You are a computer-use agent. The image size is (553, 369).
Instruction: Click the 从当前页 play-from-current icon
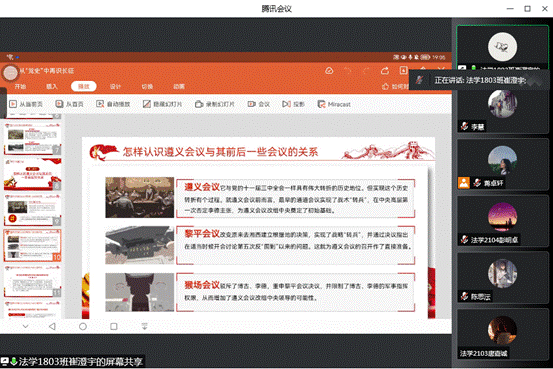coord(13,104)
